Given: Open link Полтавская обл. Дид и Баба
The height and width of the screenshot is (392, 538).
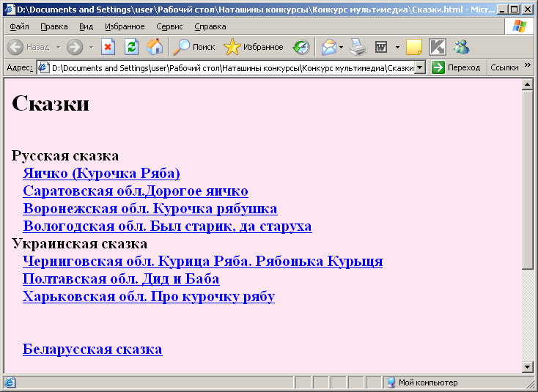Looking at the screenshot, I should click(x=121, y=279).
